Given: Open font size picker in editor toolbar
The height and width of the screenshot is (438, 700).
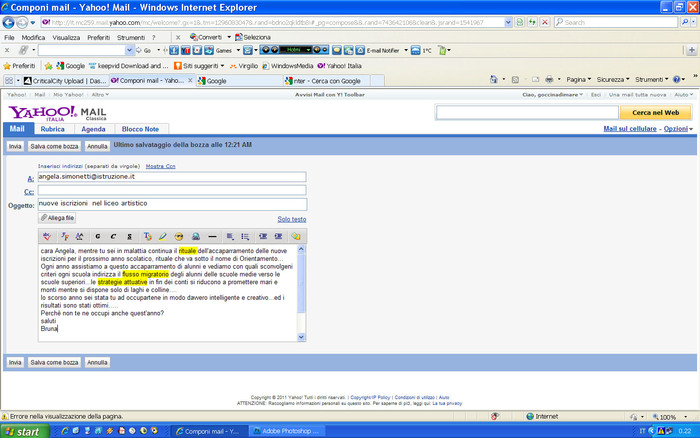Looking at the screenshot, I should point(79,236).
